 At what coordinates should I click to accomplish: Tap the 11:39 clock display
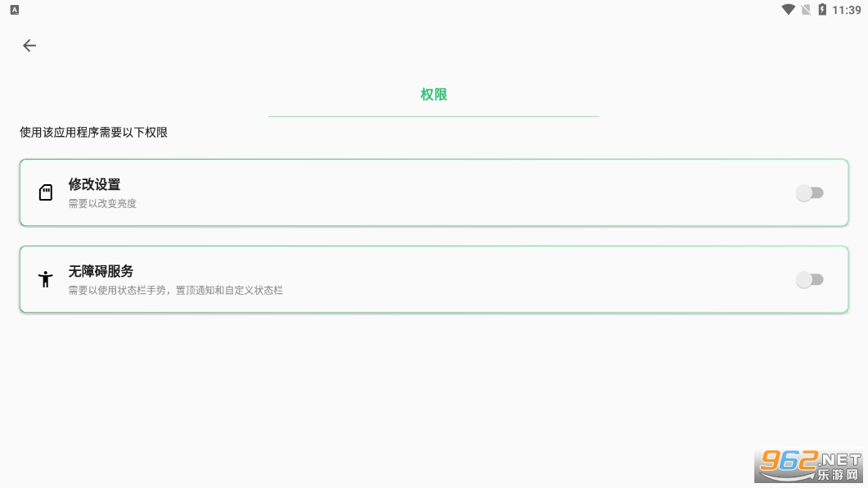coord(847,10)
